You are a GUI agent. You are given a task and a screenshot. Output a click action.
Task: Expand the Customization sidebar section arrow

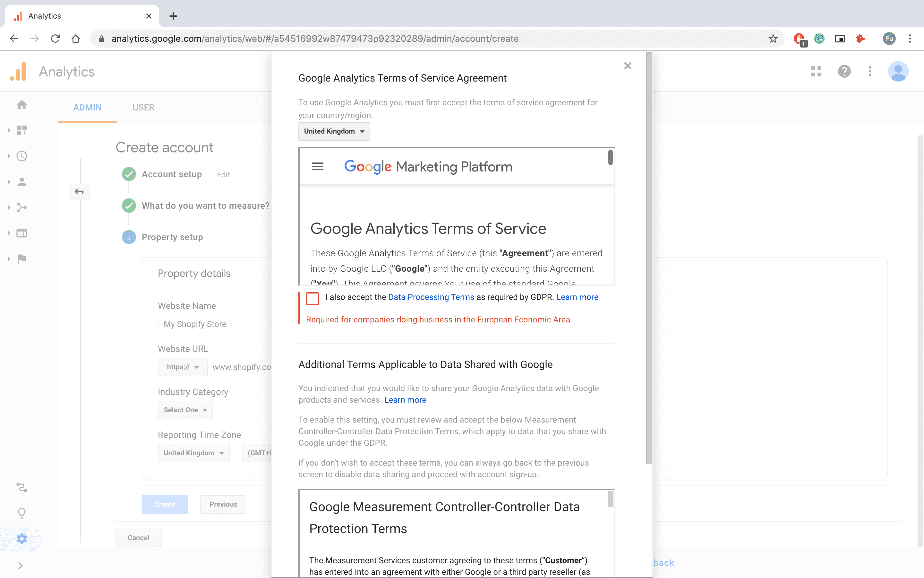tap(9, 130)
